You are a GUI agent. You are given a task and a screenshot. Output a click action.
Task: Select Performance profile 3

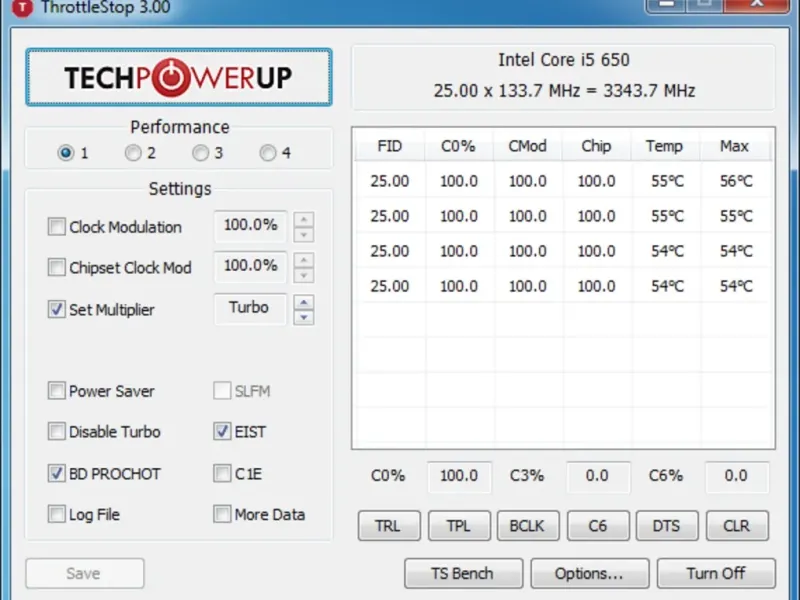[201, 153]
